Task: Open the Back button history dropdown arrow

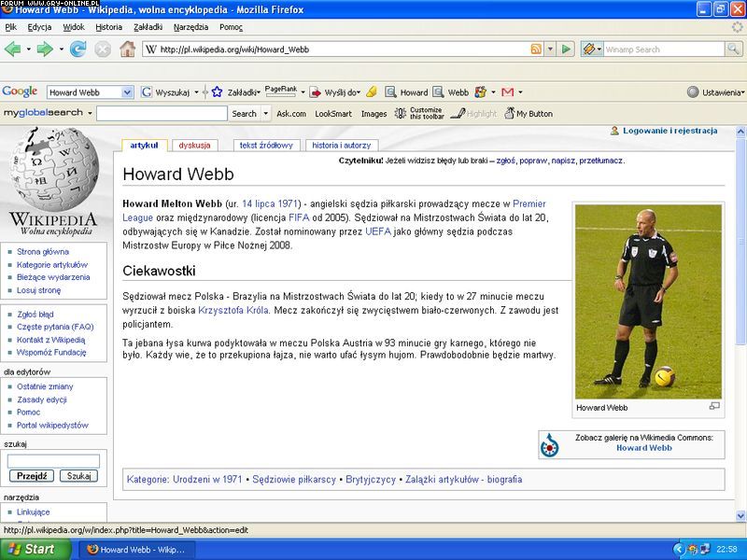Action: [x=29, y=49]
